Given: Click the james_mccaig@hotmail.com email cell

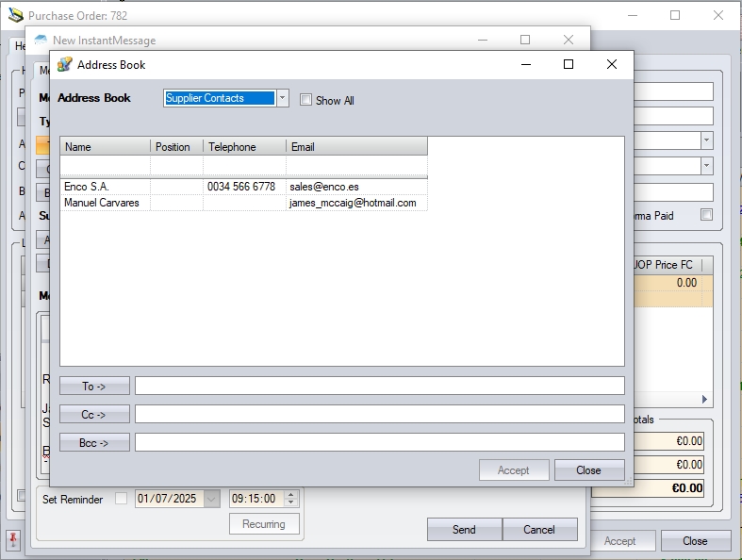Looking at the screenshot, I should click(x=356, y=203).
